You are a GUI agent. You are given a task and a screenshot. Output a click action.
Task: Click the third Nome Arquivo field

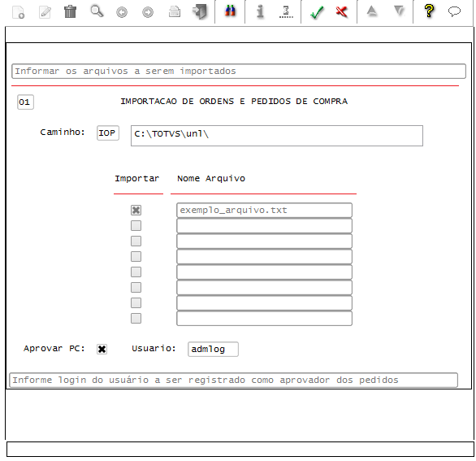tap(265, 241)
